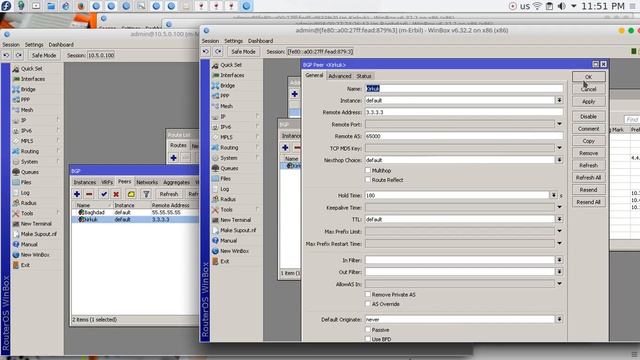Click Comment button in BGP Peer dialog

pos(588,129)
